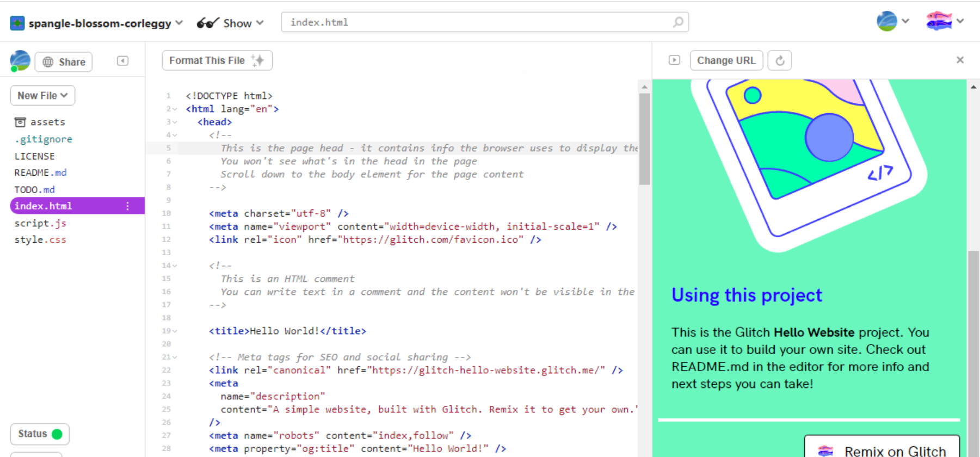Click Format This File button
The width and height of the screenshot is (980, 457).
tap(217, 60)
